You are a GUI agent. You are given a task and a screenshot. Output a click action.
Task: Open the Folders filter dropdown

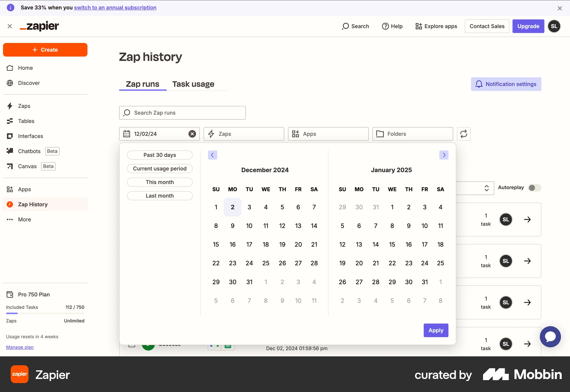(x=412, y=134)
